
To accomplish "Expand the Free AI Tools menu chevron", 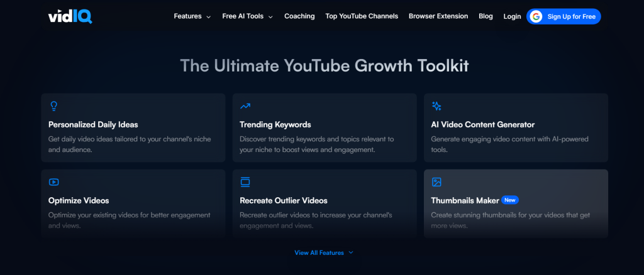I will 270,17.
